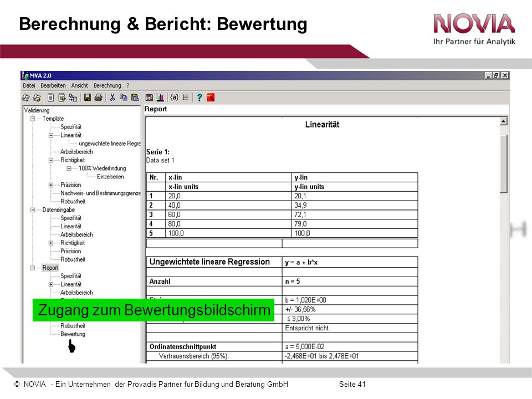Viewport: 532px width, 399px height.
Task: Click the printer icon in toolbar
Action: coord(99,98)
